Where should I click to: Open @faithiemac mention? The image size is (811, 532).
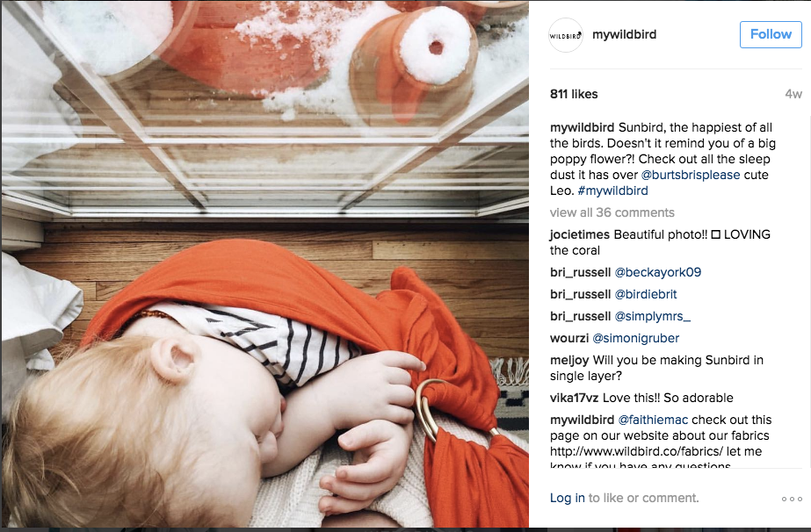click(x=653, y=420)
